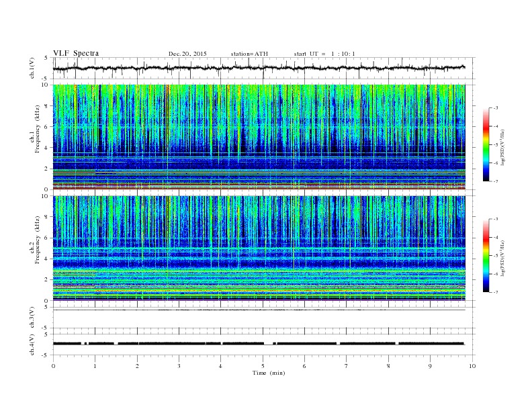Image resolution: width=532 pixels, height=411 pixels.
Task: Select the 'start UT = 1 : 10: 1' text
Action: point(324,54)
